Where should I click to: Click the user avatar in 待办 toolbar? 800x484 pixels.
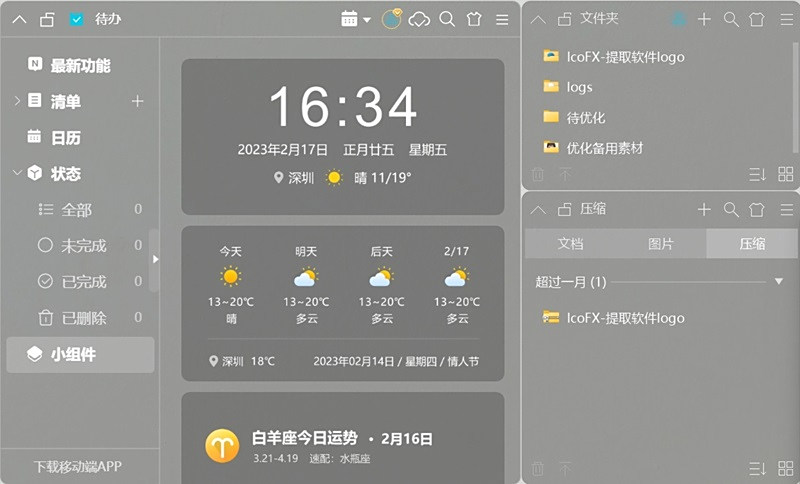392,19
